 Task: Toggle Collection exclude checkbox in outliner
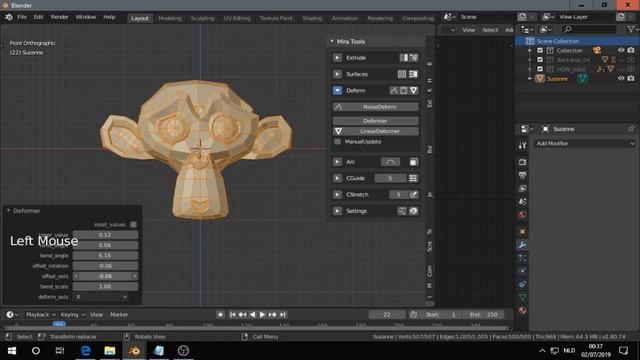coord(540,51)
